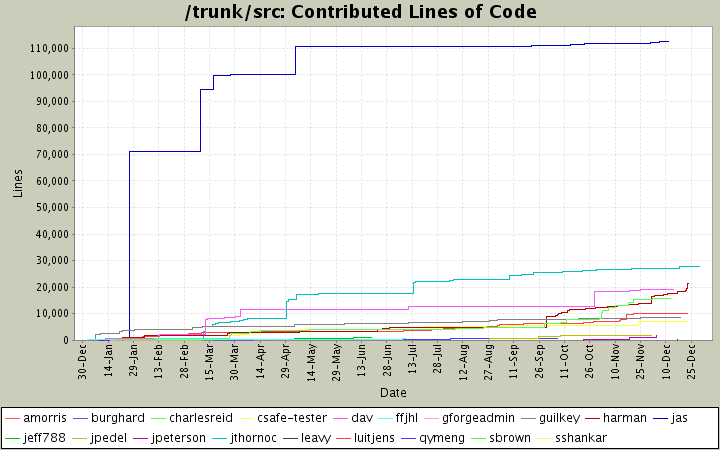Click the 40,000 y-axis tick label
The height and width of the screenshot is (450, 720).
pyautogui.click(x=52, y=234)
